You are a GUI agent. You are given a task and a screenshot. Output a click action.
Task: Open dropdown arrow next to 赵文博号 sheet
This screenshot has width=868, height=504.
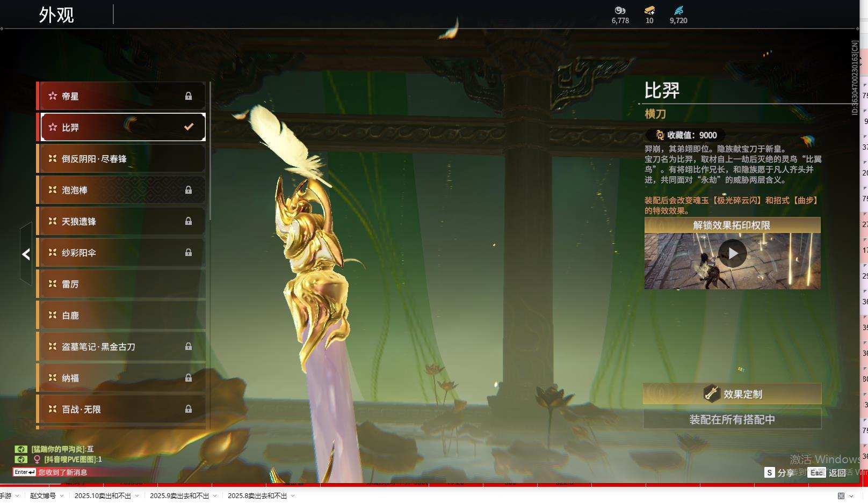click(x=62, y=496)
